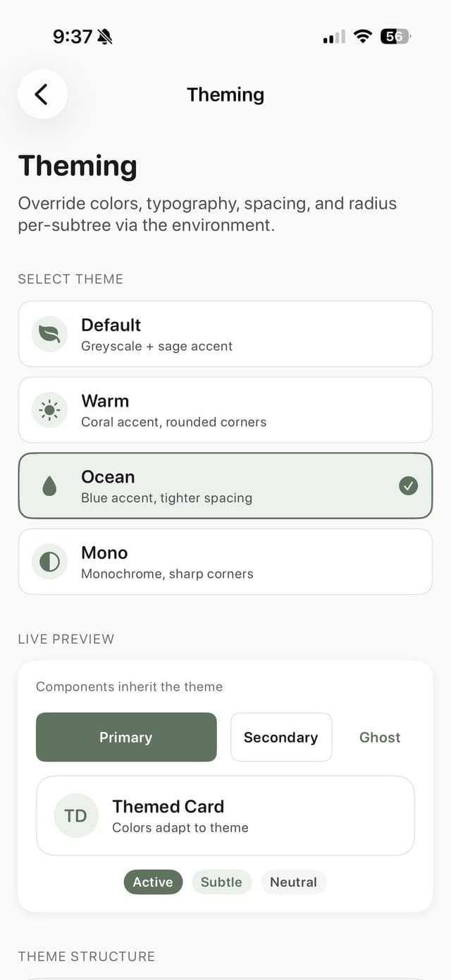451x980 pixels.
Task: Click the sun icon for Warm theme
Action: pos(49,410)
